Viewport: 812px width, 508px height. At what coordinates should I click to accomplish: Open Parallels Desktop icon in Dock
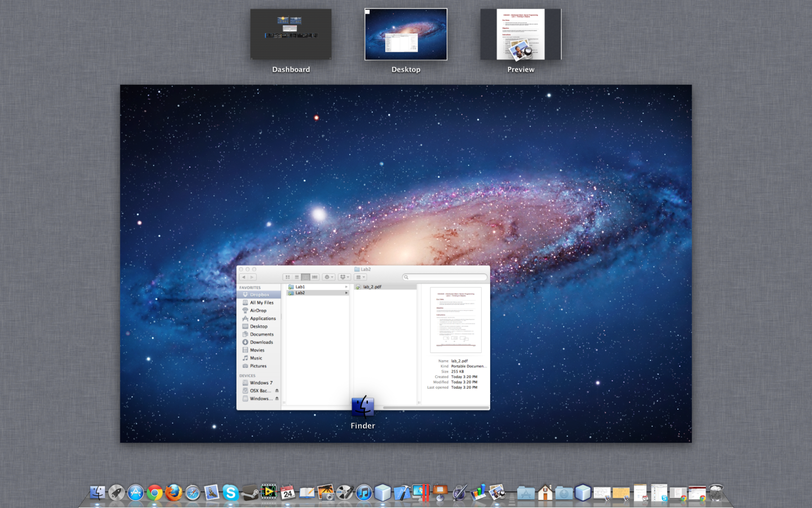click(x=421, y=492)
